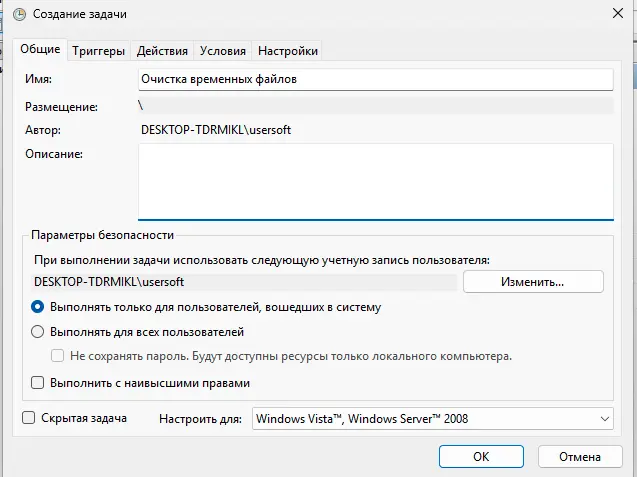Confirm with the OK button
The width and height of the screenshot is (637, 477).
click(481, 456)
